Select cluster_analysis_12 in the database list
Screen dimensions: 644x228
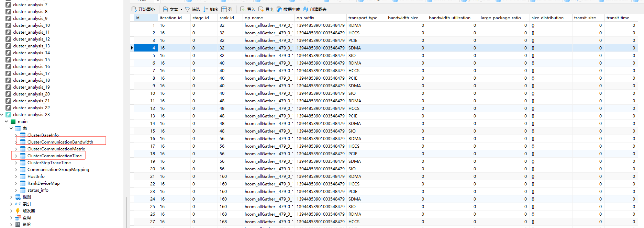pyautogui.click(x=31, y=39)
